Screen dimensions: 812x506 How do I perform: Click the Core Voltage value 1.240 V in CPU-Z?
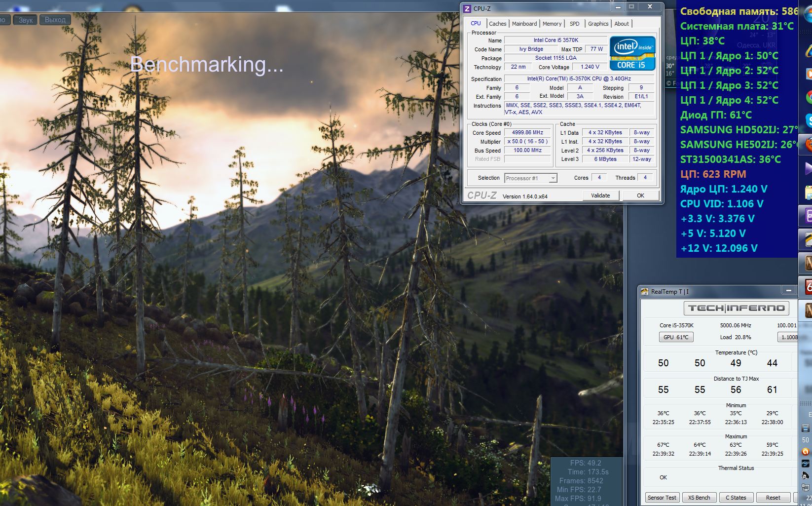(x=590, y=67)
